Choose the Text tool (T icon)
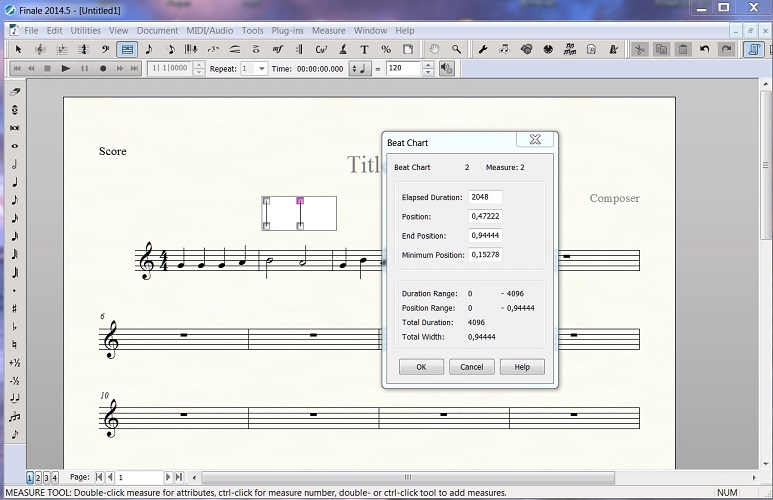 364,49
